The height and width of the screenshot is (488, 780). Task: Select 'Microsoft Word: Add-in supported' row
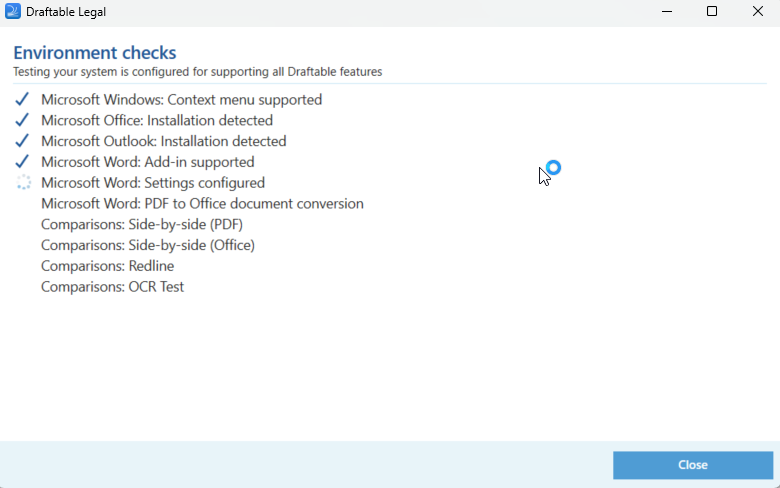pos(148,162)
